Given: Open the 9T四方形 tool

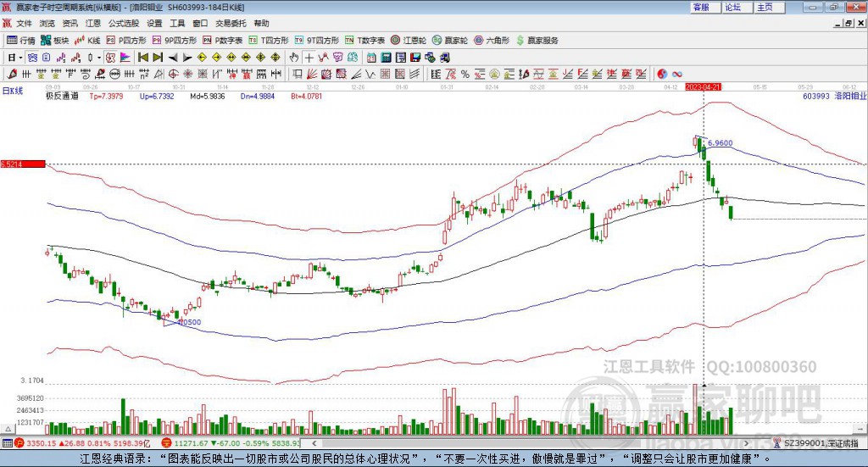Looking at the screenshot, I should (x=317, y=41).
